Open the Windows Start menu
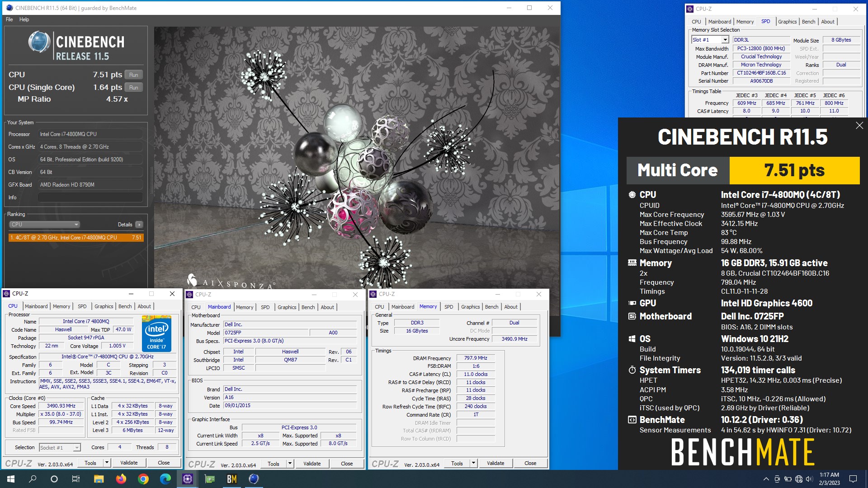 11,479
